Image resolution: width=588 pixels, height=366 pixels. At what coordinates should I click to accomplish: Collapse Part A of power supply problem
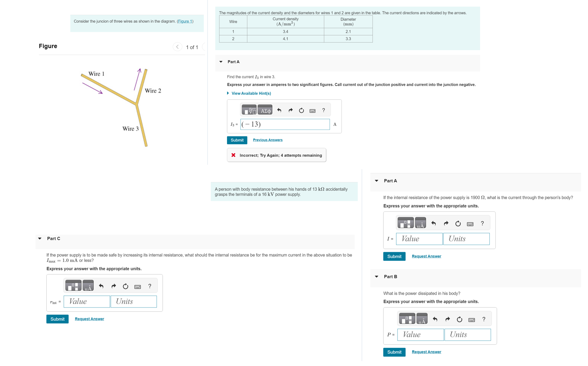point(377,181)
